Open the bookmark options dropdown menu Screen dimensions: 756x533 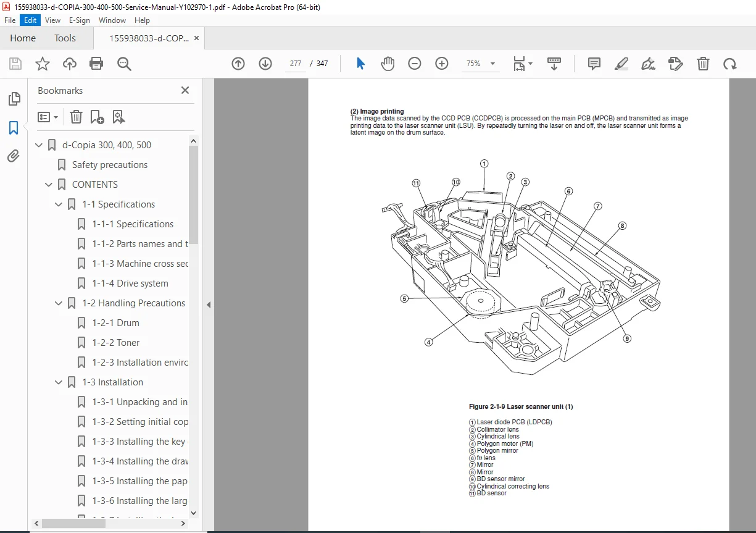[x=48, y=117]
